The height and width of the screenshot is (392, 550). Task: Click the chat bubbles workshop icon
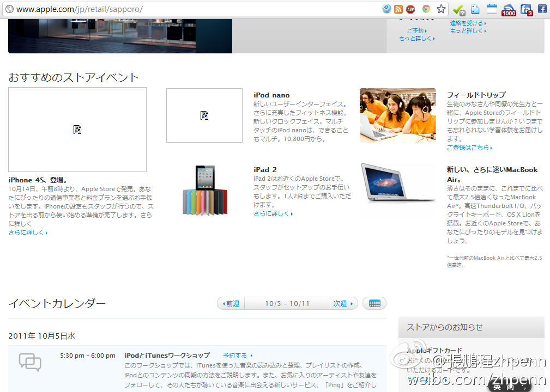(x=30, y=362)
